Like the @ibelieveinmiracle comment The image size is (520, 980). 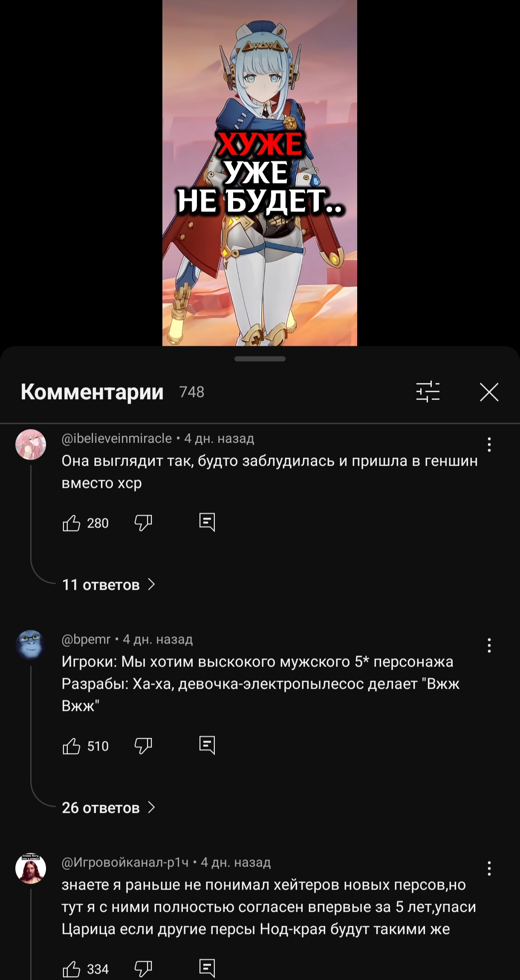click(x=71, y=523)
